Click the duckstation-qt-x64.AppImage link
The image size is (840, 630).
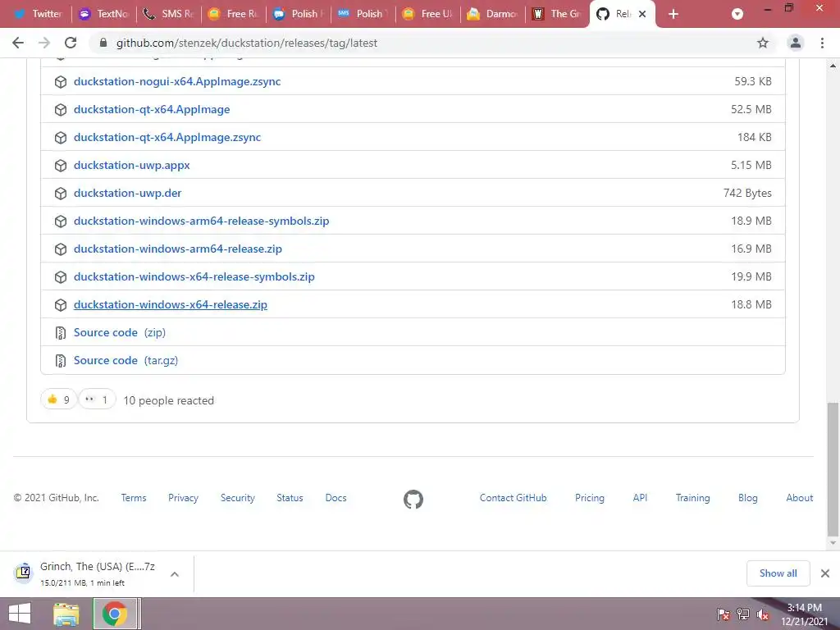tap(152, 109)
